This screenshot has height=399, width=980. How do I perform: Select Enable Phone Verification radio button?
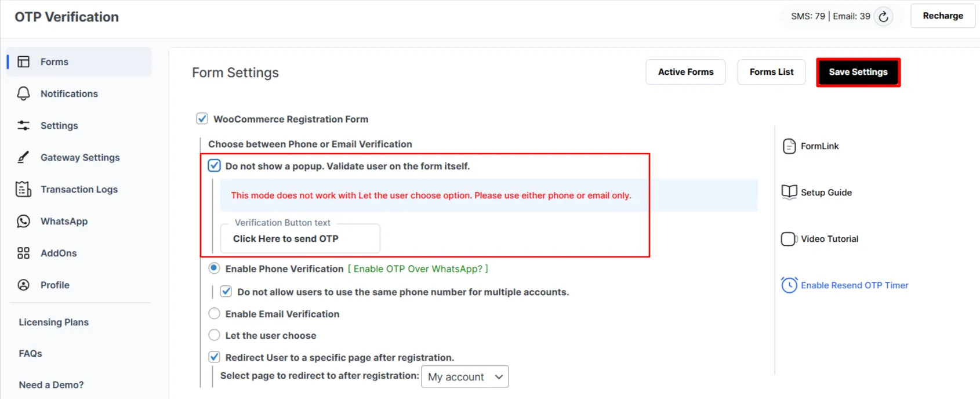(x=214, y=268)
